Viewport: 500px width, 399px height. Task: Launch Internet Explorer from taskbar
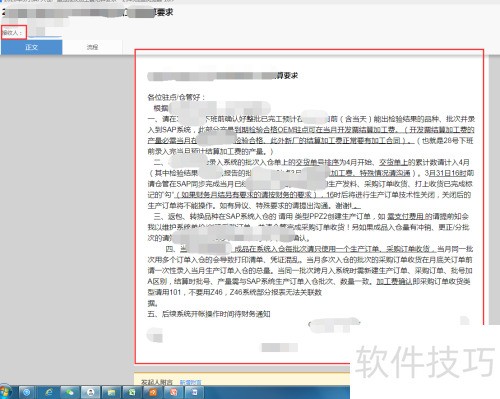coord(49,392)
